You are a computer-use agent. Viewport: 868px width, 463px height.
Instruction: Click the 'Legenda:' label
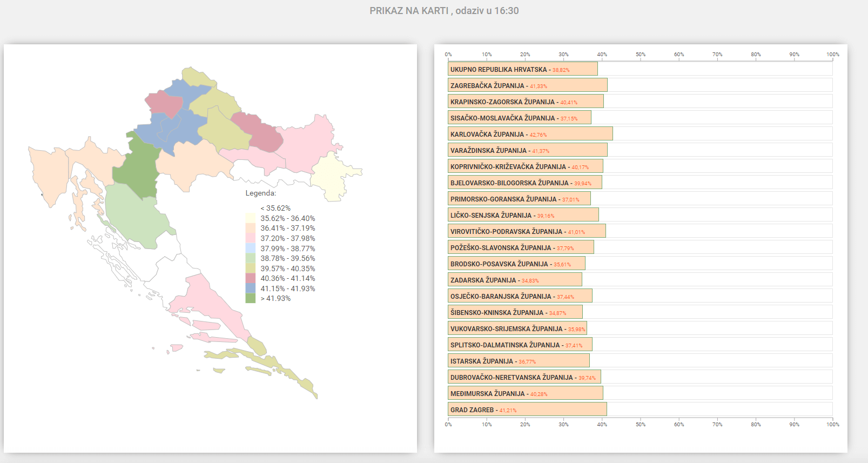(x=261, y=193)
